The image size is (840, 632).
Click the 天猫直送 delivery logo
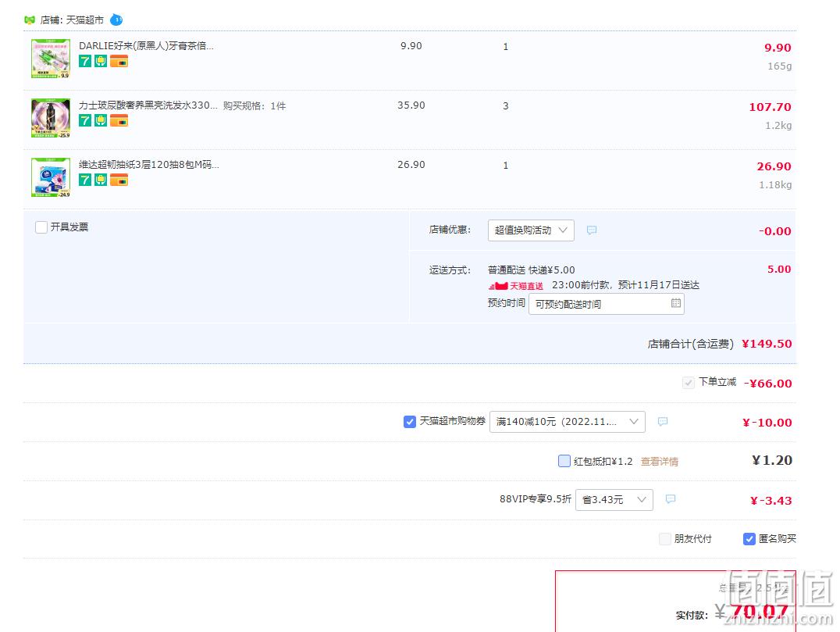(x=515, y=286)
